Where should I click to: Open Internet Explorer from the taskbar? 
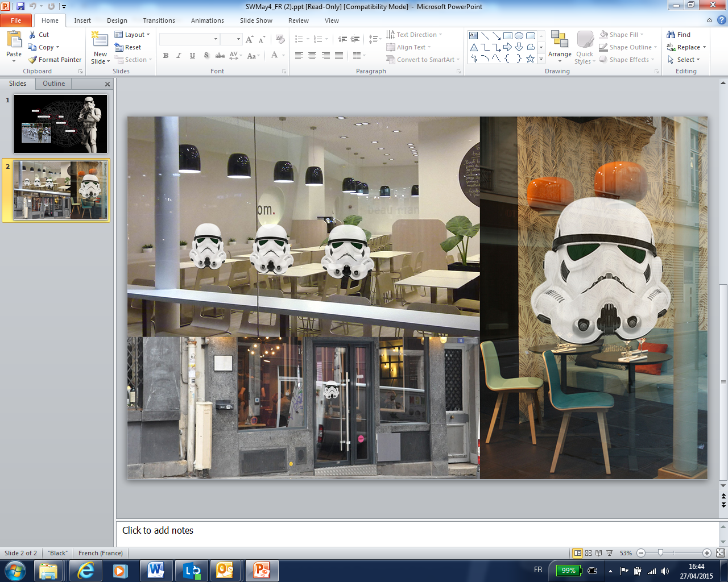[86, 570]
